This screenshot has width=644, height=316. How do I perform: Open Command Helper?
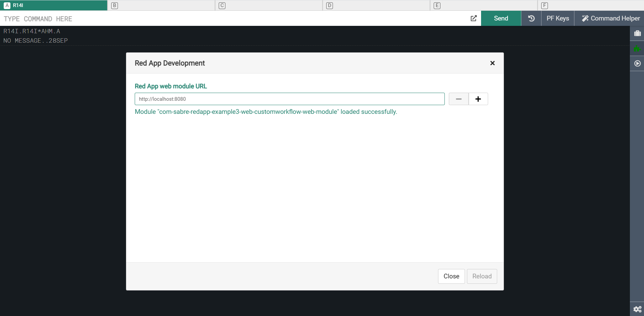click(x=609, y=18)
